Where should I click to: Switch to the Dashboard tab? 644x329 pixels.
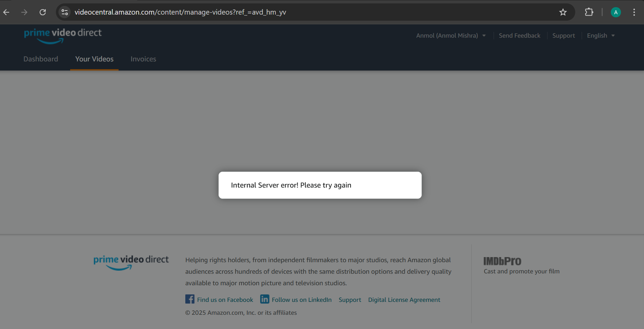(x=41, y=59)
